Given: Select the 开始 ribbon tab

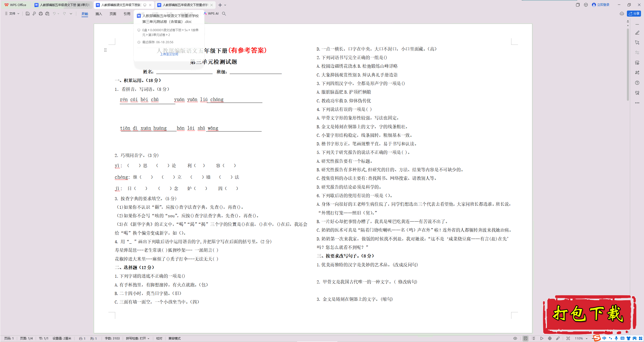Looking at the screenshot, I should pos(85,14).
